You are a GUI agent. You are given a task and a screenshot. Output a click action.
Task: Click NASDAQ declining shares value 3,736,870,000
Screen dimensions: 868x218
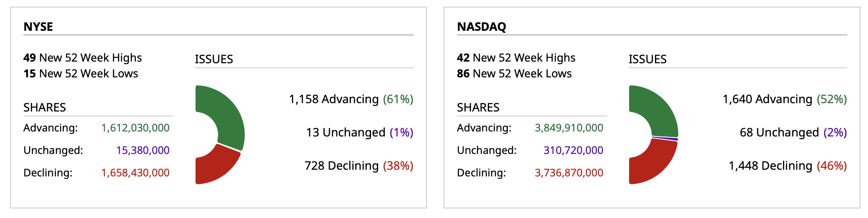[569, 173]
